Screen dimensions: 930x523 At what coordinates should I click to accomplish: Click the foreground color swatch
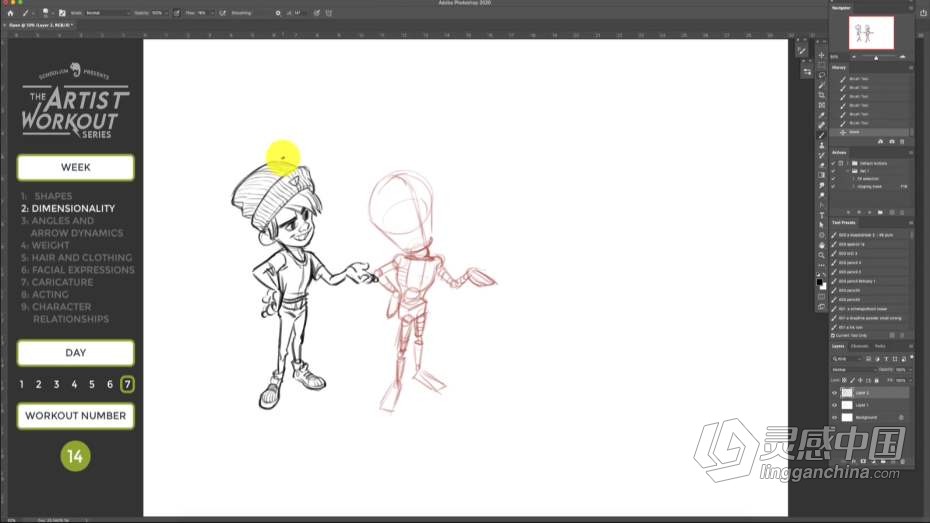tap(820, 282)
